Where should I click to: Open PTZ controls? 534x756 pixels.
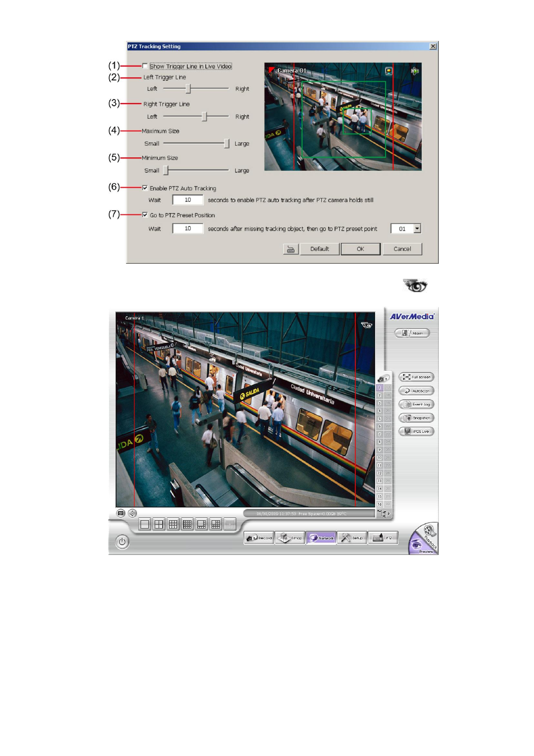click(x=383, y=538)
